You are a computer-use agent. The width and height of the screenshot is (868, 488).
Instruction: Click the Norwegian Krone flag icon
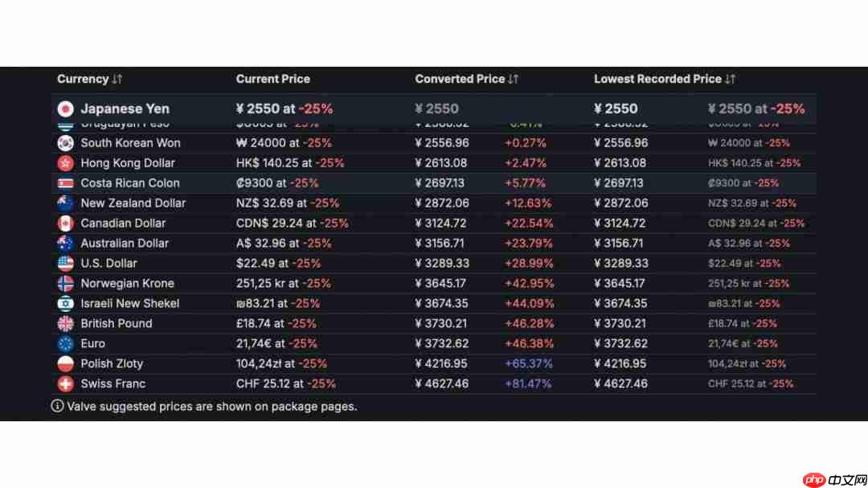(x=65, y=284)
